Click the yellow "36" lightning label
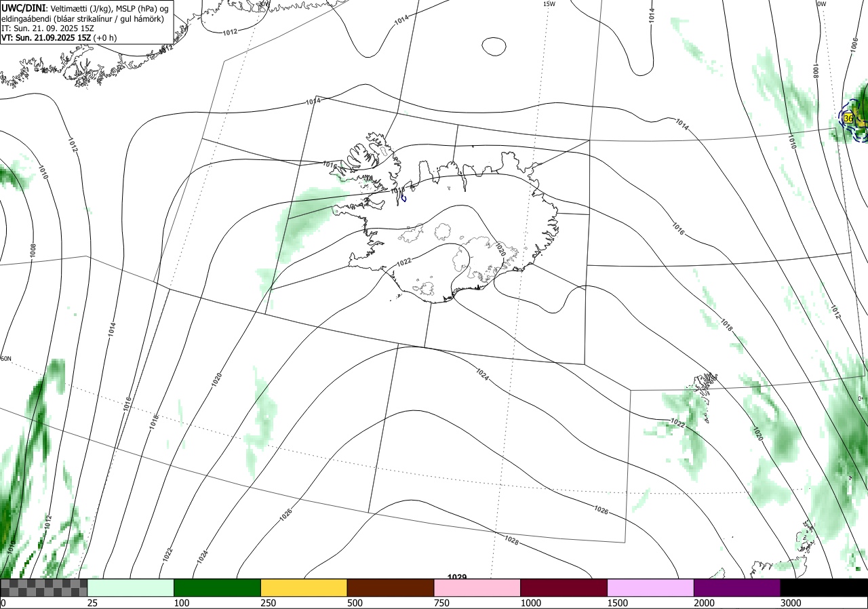The width and height of the screenshot is (868, 609). point(848,118)
